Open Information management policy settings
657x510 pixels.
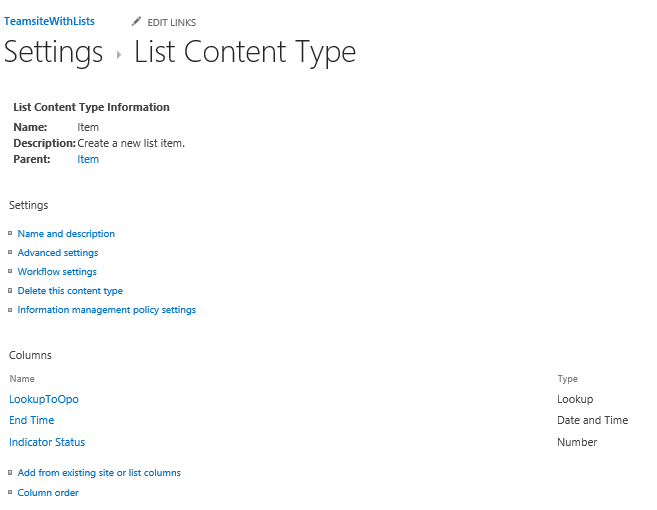106,310
